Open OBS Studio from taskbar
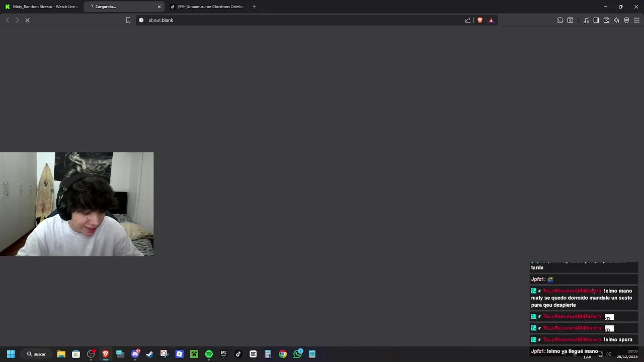This screenshot has width=644, height=362. pyautogui.click(x=91, y=354)
